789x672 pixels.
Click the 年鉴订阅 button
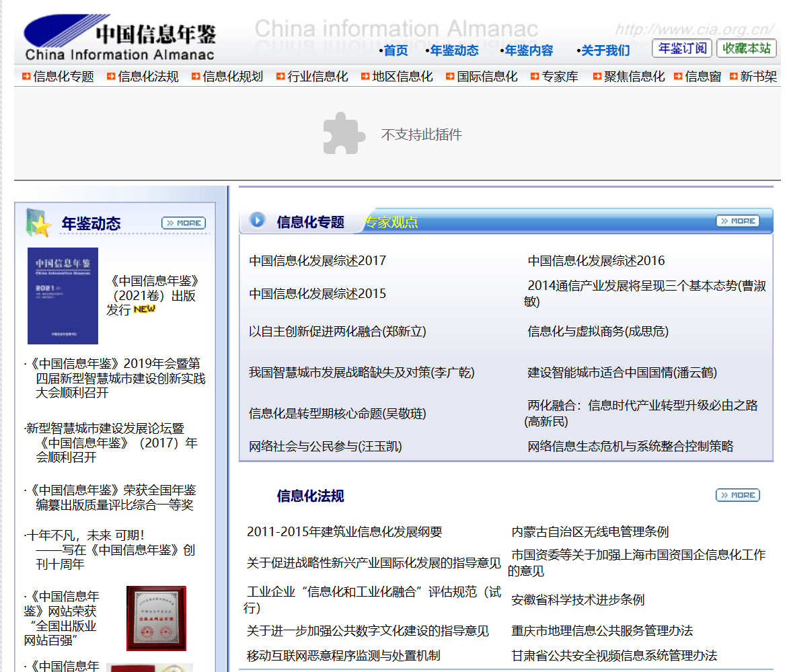[681, 48]
